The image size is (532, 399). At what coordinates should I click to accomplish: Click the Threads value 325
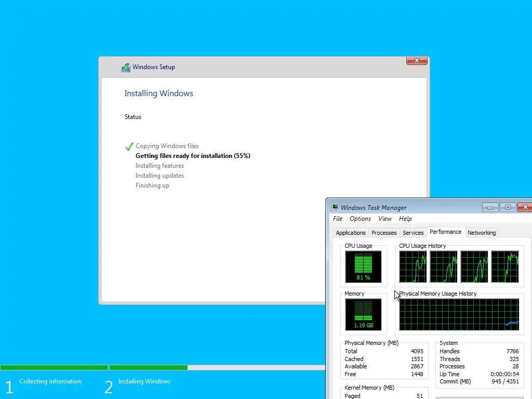pos(514,360)
